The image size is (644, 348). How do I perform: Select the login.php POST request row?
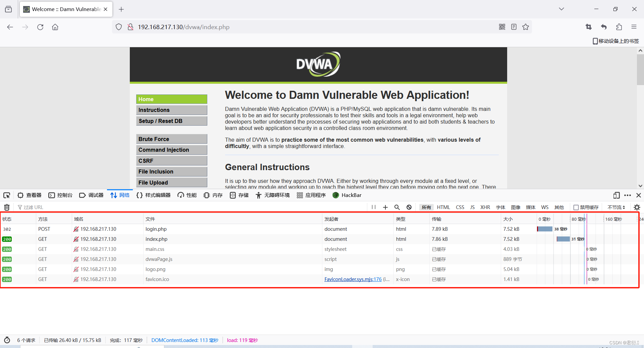point(319,229)
